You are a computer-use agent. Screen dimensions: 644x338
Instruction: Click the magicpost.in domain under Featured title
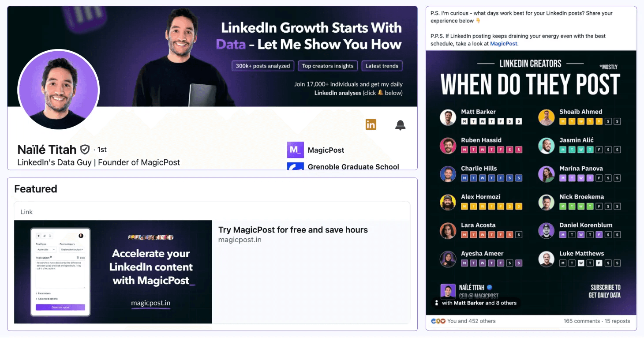point(240,240)
